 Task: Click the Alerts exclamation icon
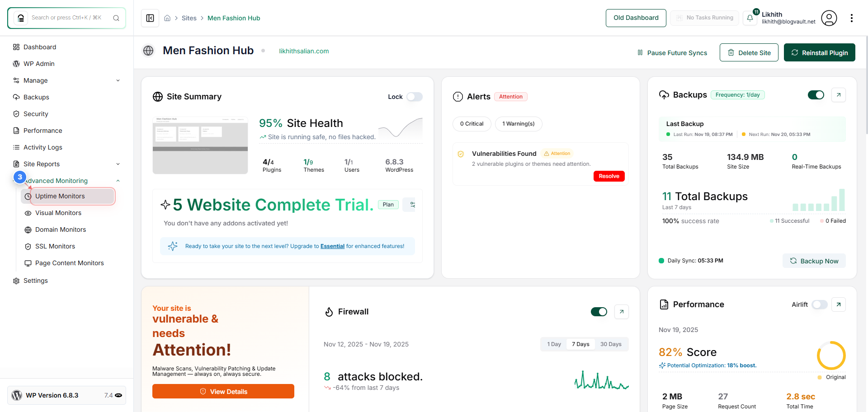[x=458, y=97]
